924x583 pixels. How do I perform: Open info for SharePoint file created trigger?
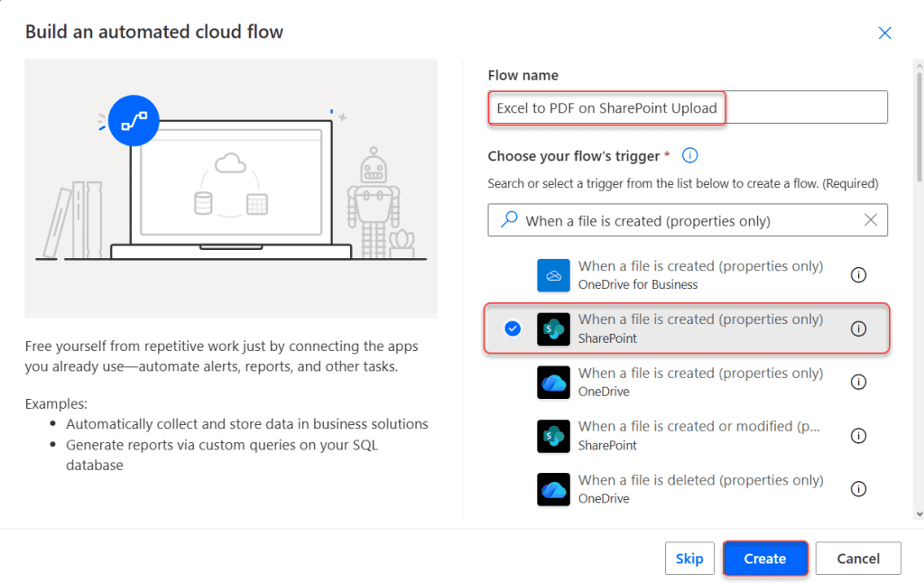pos(859,329)
